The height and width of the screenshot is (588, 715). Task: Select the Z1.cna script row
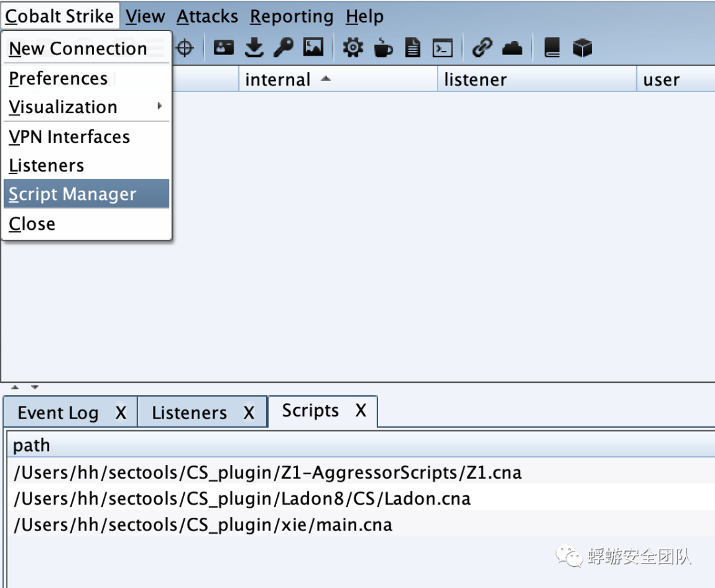(x=361, y=472)
